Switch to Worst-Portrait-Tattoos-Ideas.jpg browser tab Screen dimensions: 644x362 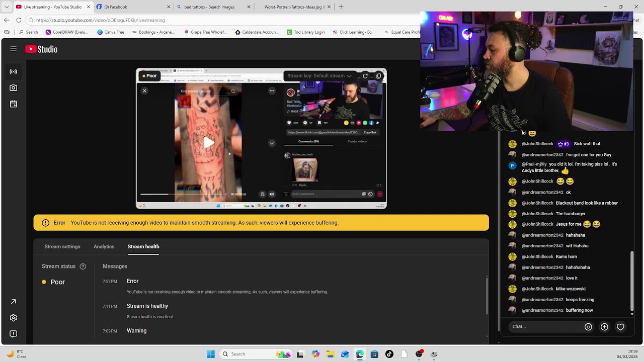coord(294,7)
